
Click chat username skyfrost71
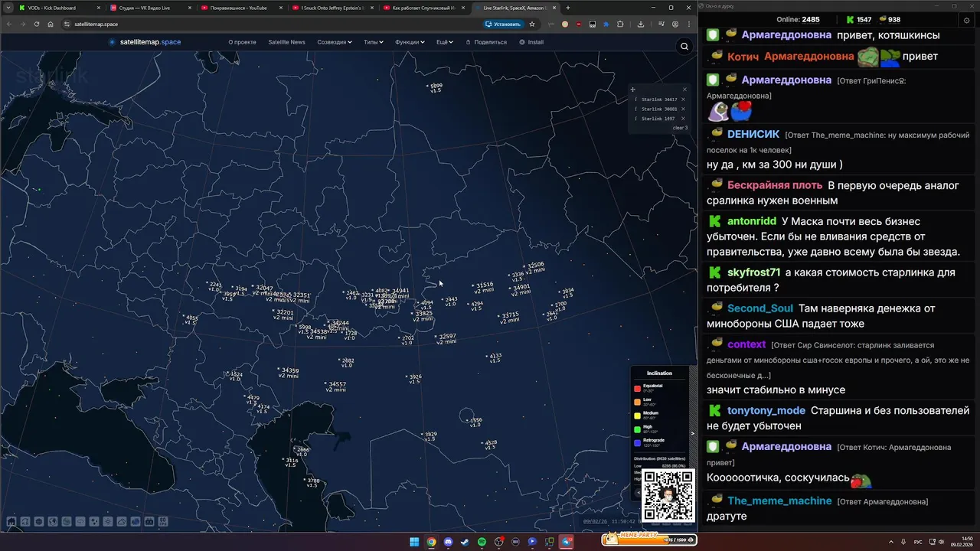[753, 272]
